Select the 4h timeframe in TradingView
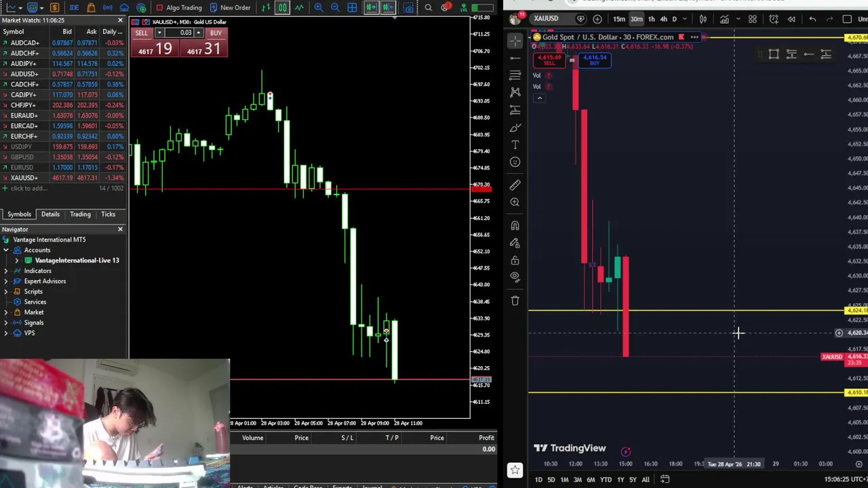This screenshot has height=488, width=868. coord(664,19)
